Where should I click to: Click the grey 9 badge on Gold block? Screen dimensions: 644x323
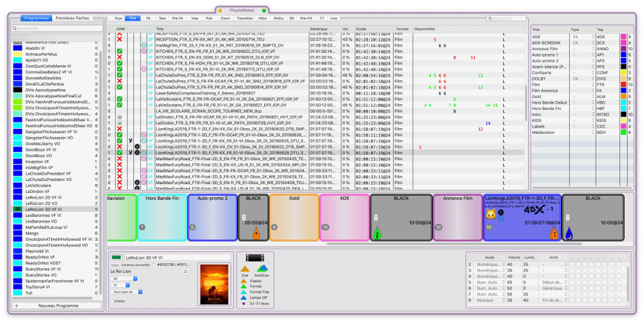274,227
